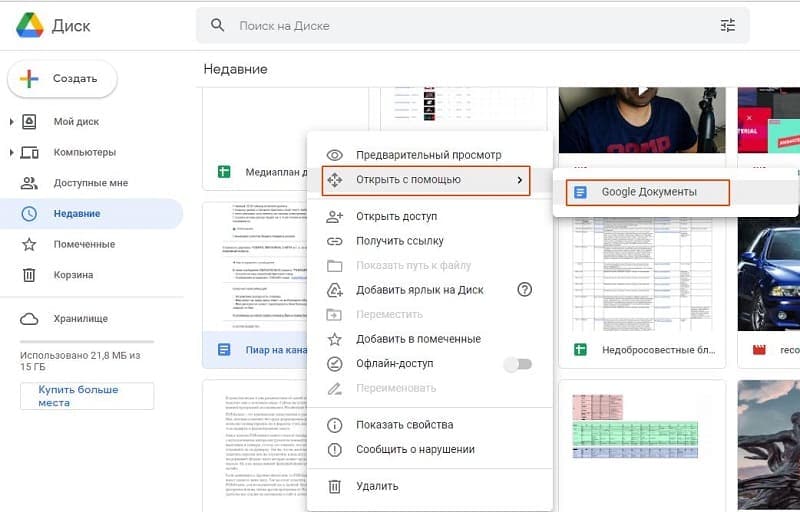Click the info circle icon
The width and height of the screenshot is (800, 512).
click(334, 425)
